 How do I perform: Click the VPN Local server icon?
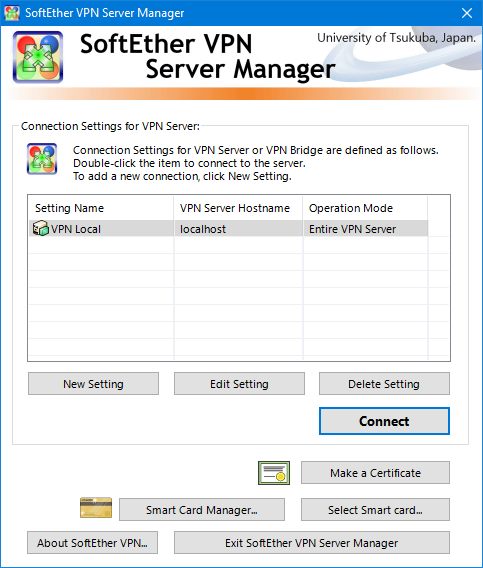[x=41, y=228]
